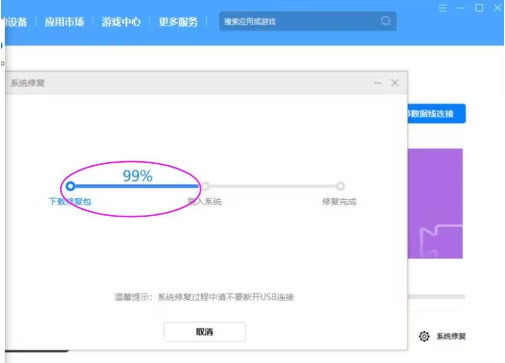Click the 取消 button
The image size is (505, 363).
click(x=205, y=332)
